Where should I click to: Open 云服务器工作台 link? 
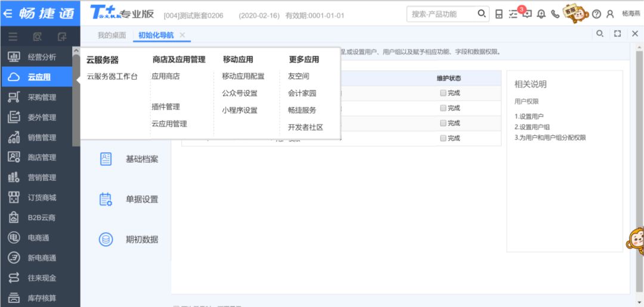[x=112, y=76]
